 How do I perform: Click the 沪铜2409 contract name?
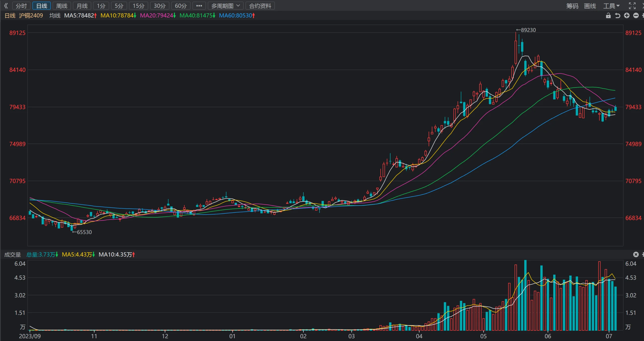pos(31,16)
